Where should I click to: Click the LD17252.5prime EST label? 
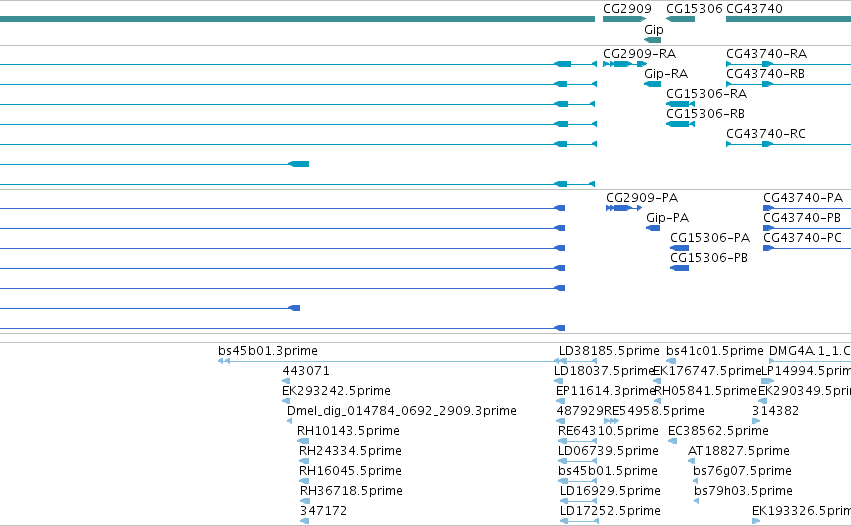point(610,511)
